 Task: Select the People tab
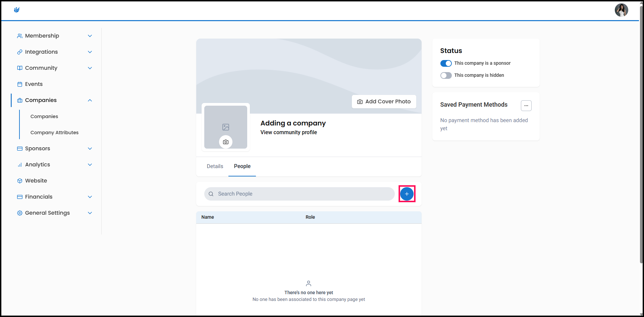242,166
